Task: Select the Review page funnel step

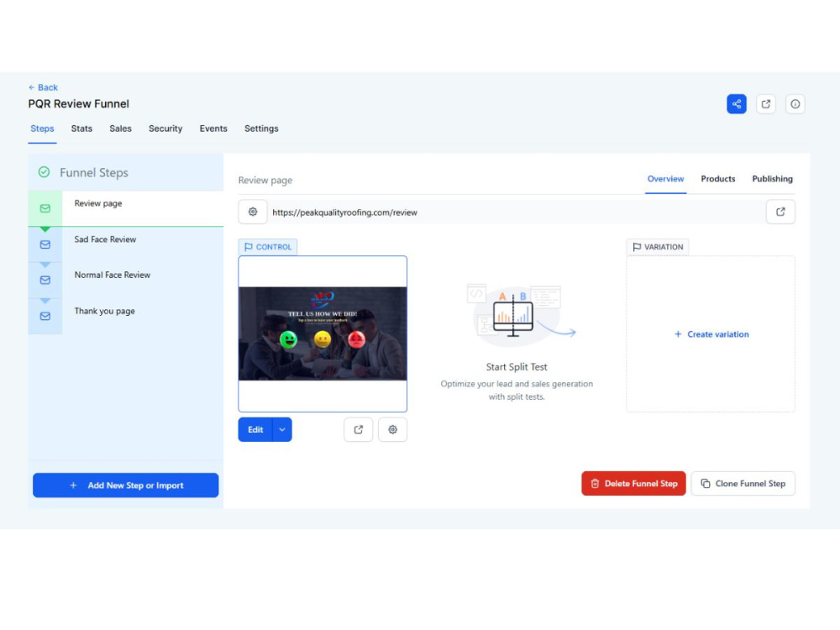Action: pyautogui.click(x=126, y=208)
